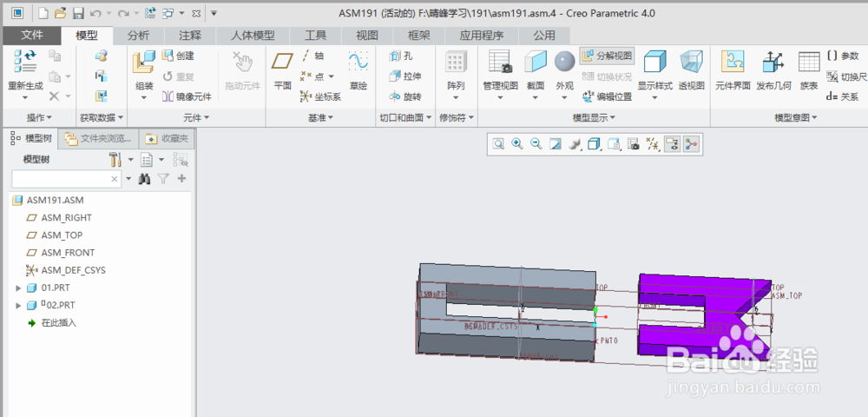Click the Windows switch icon in the toolbar
868x417 pixels.
tap(168, 13)
